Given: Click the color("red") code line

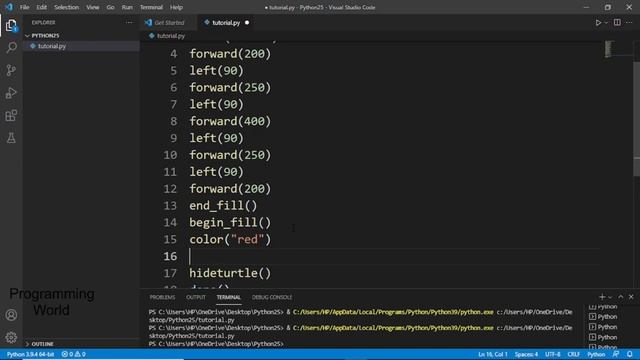Looking at the screenshot, I should 230,239.
